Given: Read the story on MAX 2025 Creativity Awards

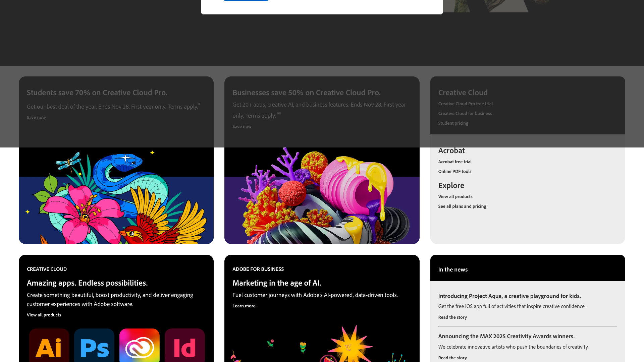Looking at the screenshot, I should coord(452,358).
